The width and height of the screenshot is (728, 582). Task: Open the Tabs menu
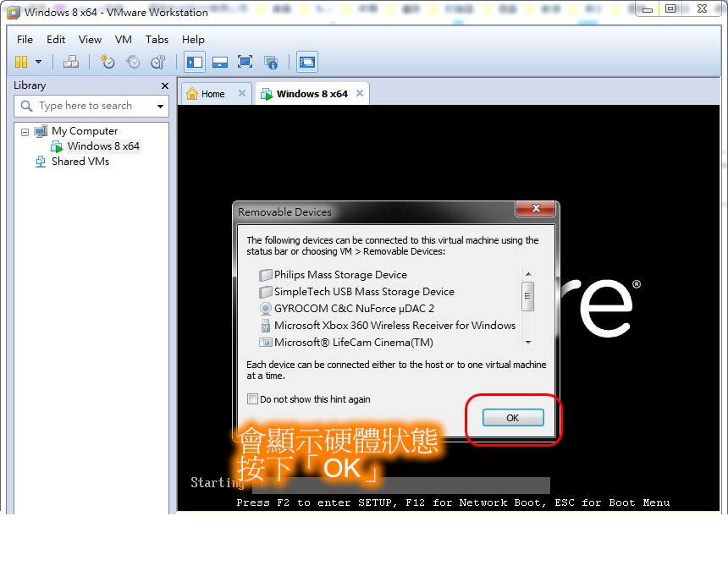[x=157, y=40]
